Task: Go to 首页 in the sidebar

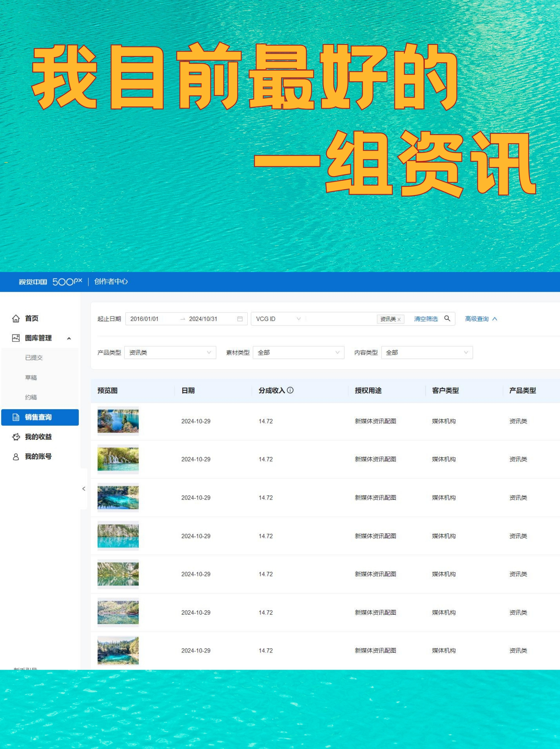Action: click(32, 318)
